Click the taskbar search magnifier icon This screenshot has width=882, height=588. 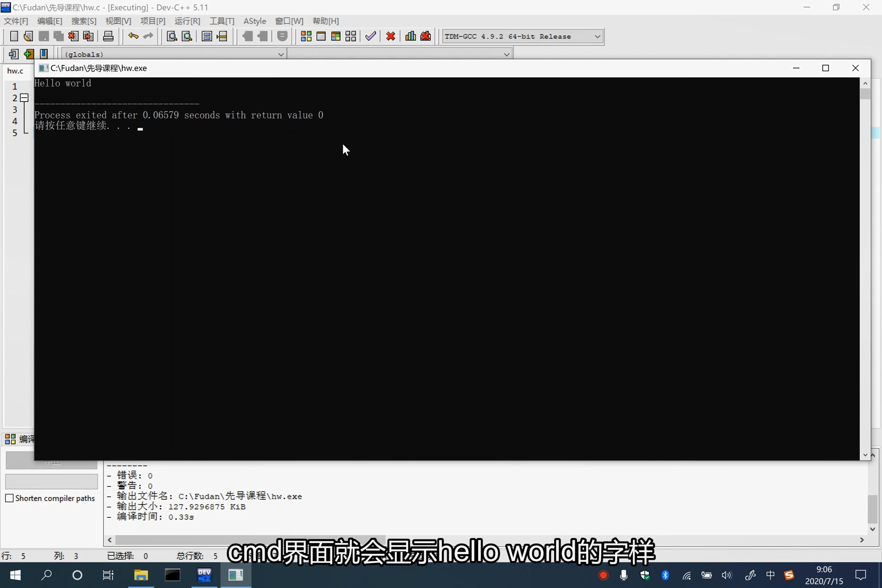tap(47, 575)
